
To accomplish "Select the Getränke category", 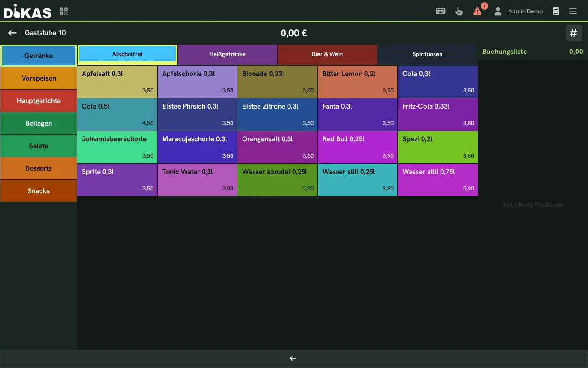I will [39, 56].
